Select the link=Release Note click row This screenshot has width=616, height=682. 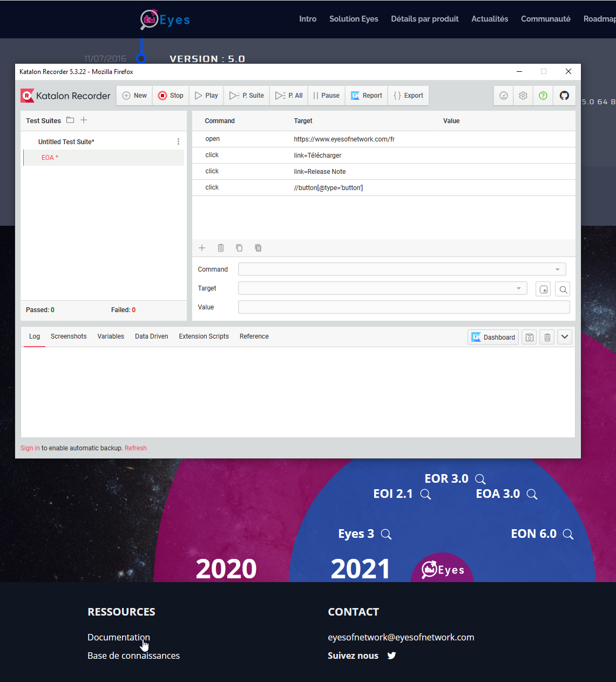pyautogui.click(x=384, y=172)
